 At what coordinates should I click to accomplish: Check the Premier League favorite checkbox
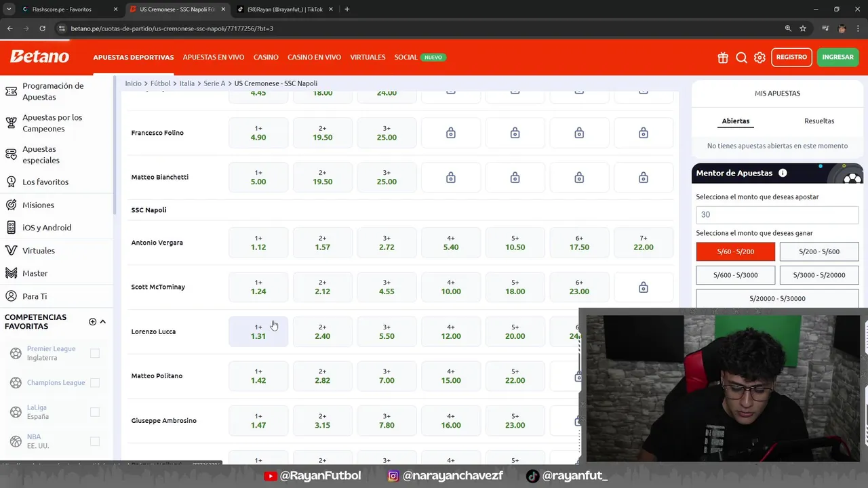click(95, 353)
